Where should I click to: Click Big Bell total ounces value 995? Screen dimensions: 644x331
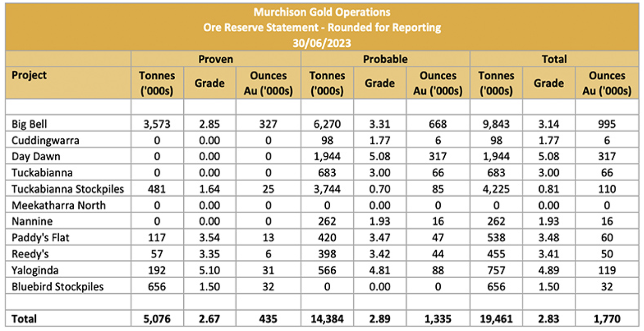[x=607, y=124]
